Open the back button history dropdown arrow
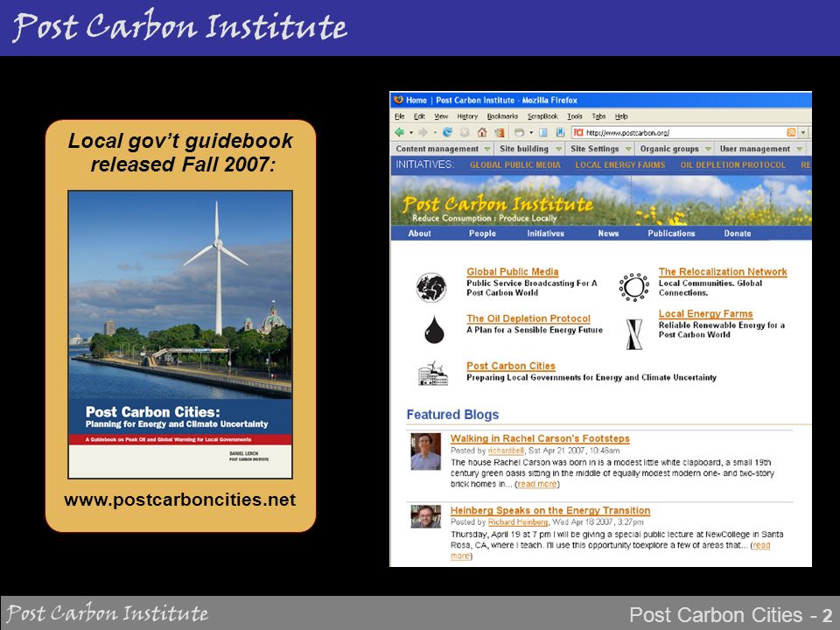Image resolution: width=840 pixels, height=630 pixels. (x=411, y=133)
